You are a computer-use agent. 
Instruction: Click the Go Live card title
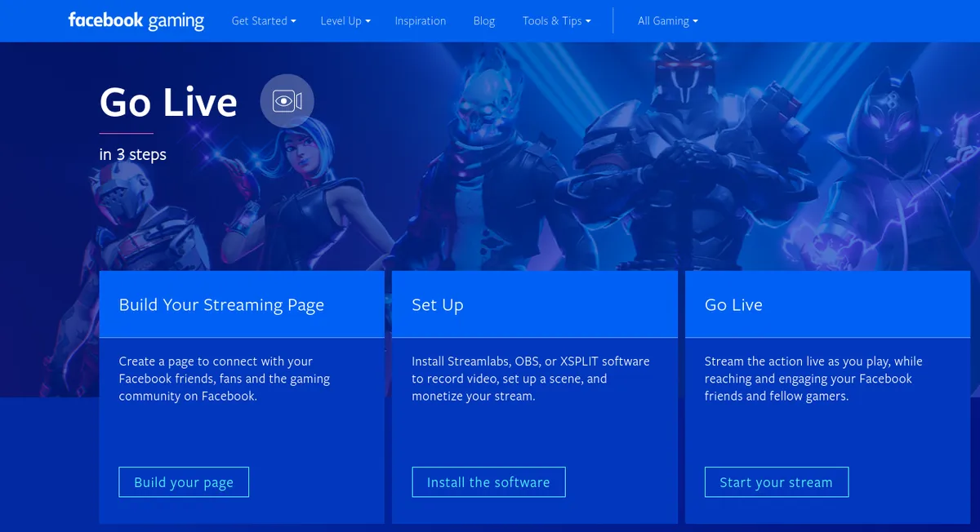click(x=733, y=305)
